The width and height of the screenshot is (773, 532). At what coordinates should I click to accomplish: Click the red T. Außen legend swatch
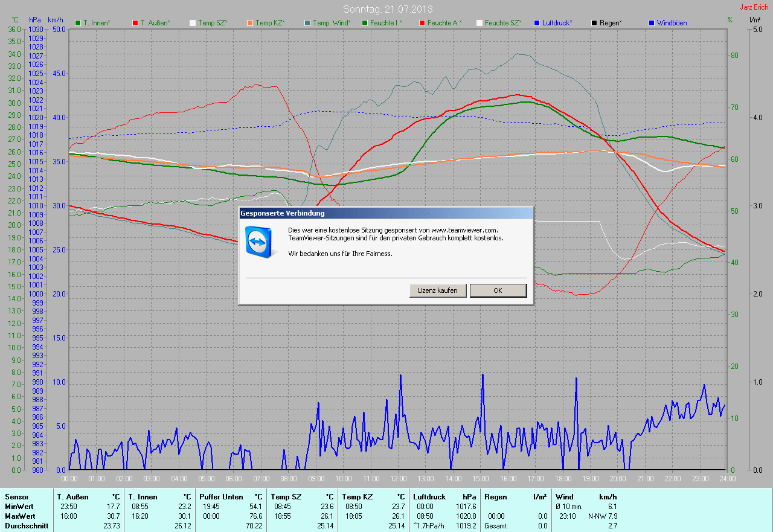pyautogui.click(x=135, y=23)
